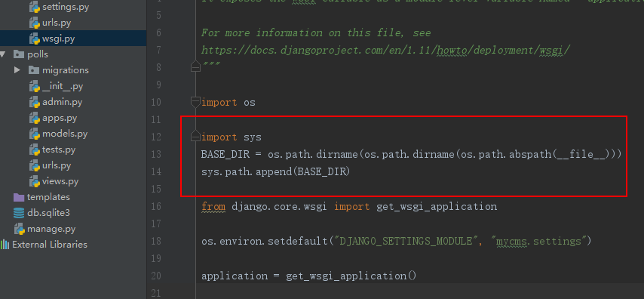Click on the BASE_DIR assignment line
The width and height of the screenshot is (644, 299).
click(x=411, y=154)
